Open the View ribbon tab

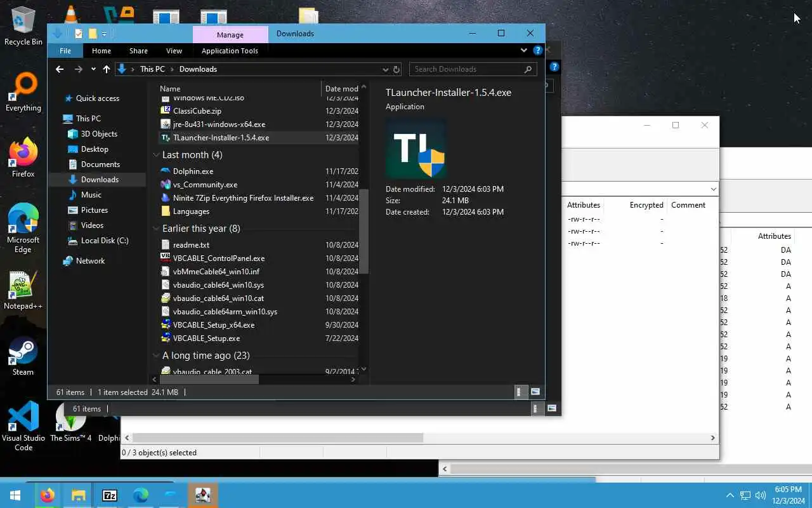click(x=174, y=51)
